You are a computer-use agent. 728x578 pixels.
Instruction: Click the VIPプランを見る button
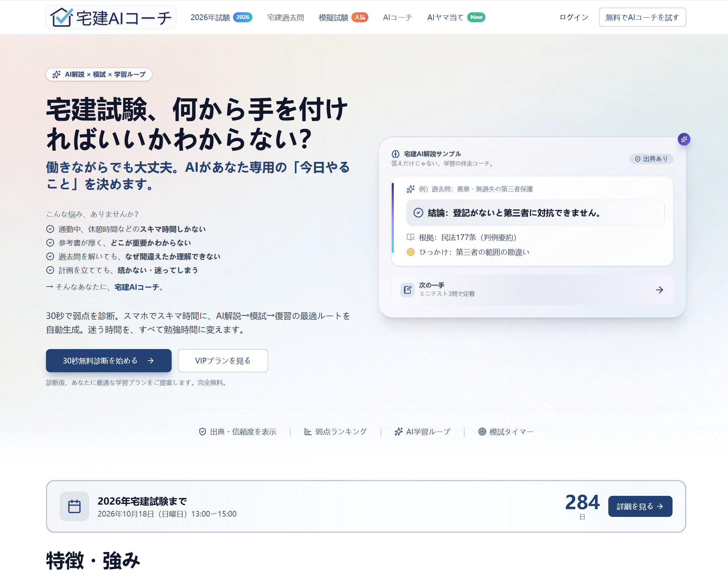click(x=223, y=361)
